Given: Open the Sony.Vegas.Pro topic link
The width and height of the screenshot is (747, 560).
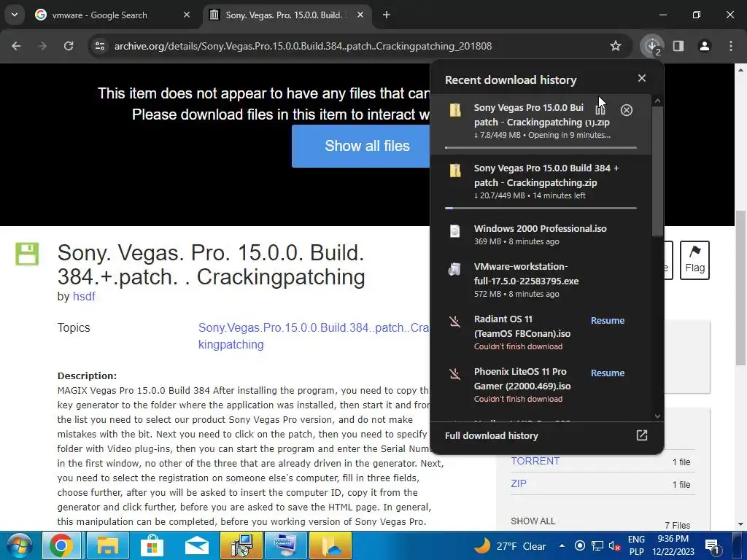Looking at the screenshot, I should [x=314, y=335].
